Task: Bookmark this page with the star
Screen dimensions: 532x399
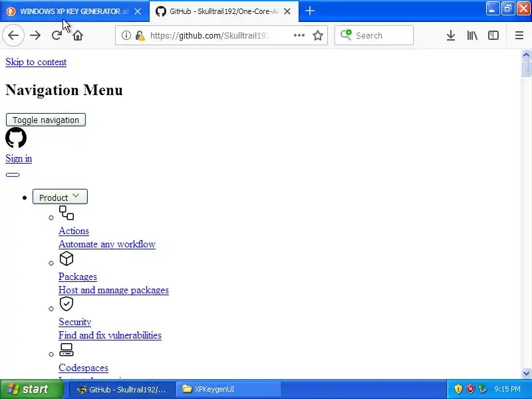Action: point(318,35)
